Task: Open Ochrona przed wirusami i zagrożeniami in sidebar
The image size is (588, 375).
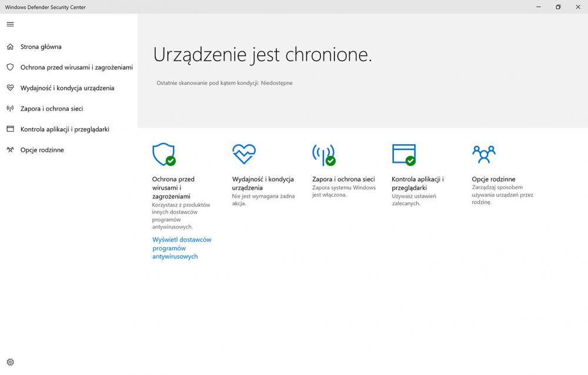Action: pyautogui.click(x=76, y=67)
